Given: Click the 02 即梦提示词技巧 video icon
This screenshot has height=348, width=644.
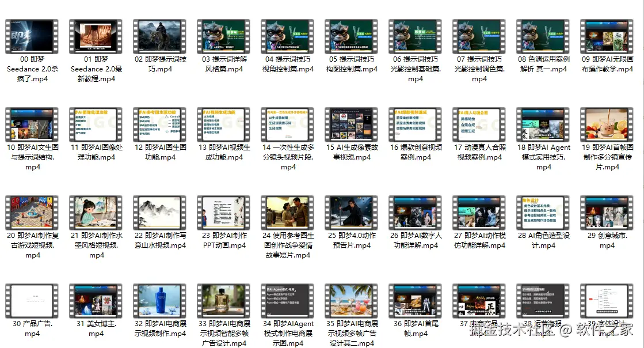Looking at the screenshot, I should [160, 36].
